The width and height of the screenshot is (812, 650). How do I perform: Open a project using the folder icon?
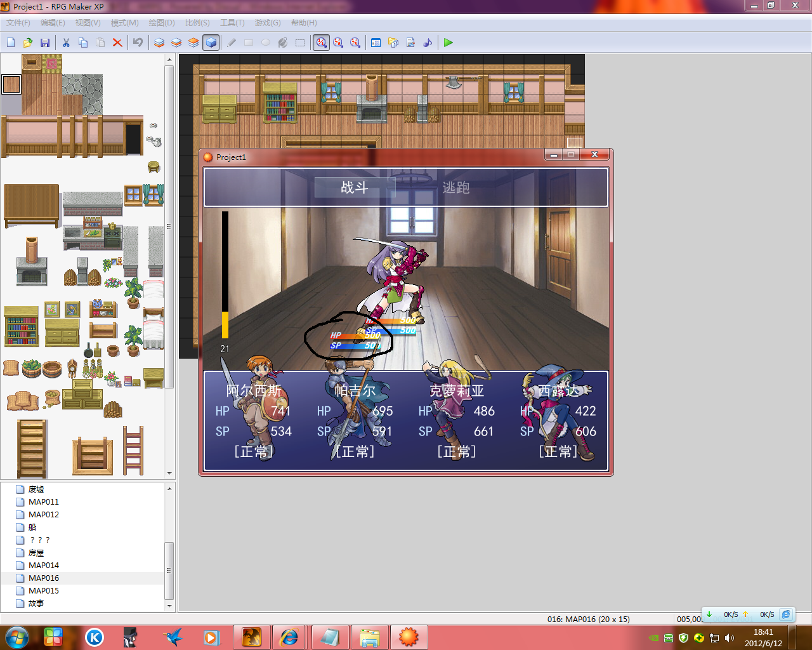[x=28, y=43]
